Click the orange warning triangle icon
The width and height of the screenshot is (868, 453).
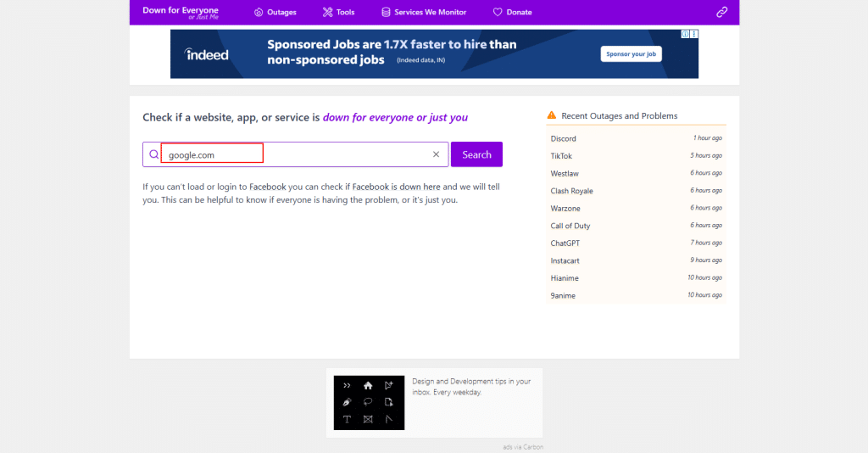551,115
